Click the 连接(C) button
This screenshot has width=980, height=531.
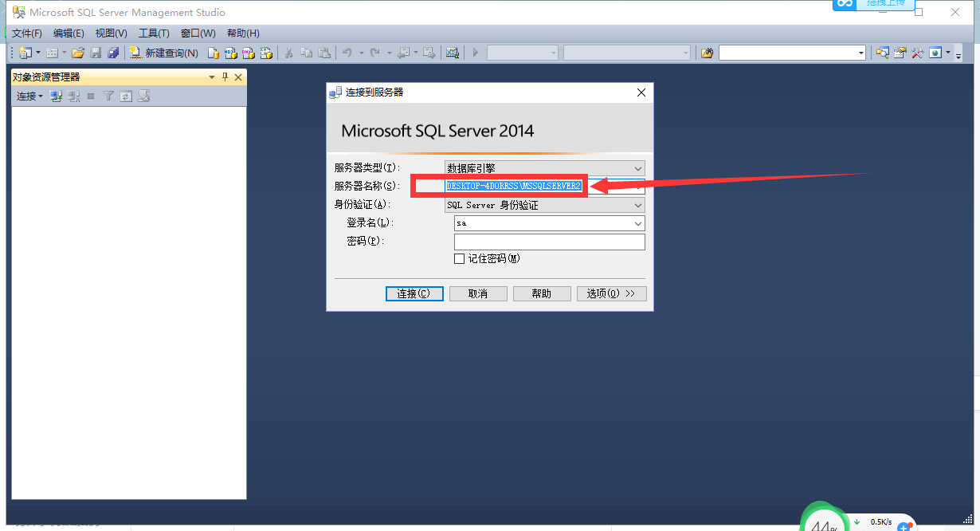point(414,293)
